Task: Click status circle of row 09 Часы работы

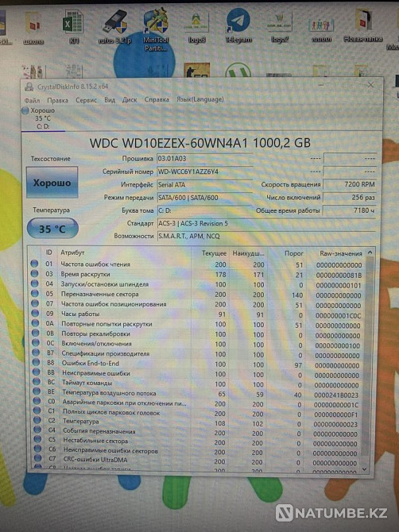Action: tap(35, 313)
